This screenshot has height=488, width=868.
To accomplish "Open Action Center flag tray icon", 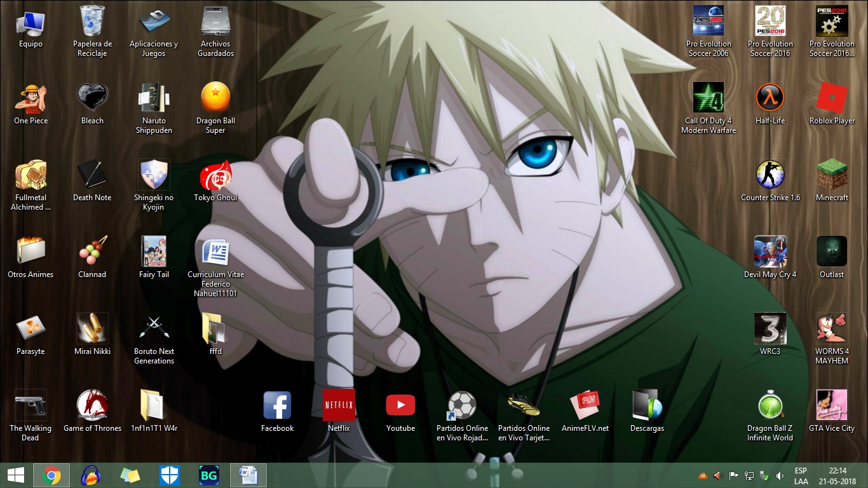I will pyautogui.click(x=733, y=475).
